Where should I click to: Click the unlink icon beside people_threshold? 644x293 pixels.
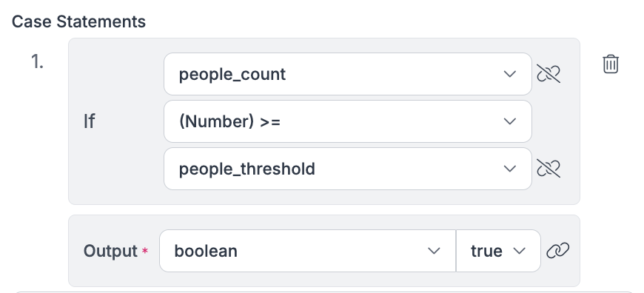549,168
